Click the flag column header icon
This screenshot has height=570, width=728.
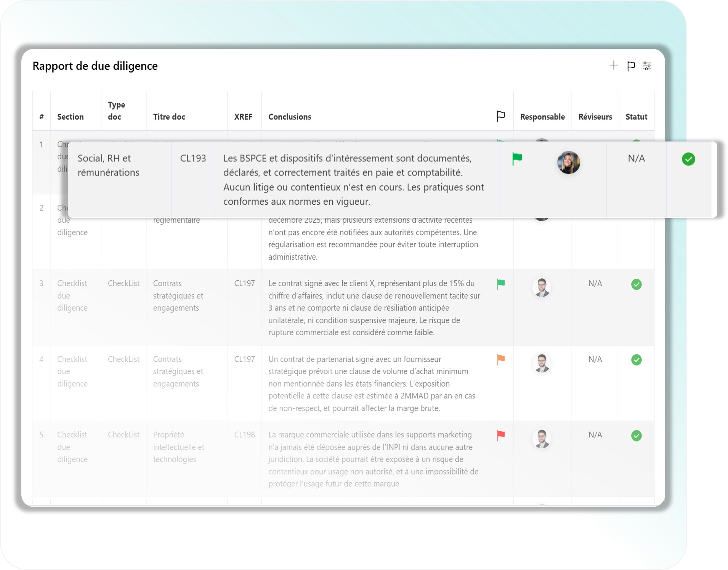click(x=500, y=116)
